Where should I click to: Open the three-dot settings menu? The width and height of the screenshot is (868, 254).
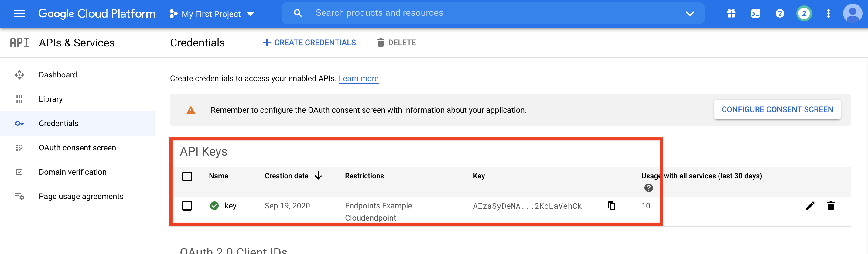[829, 13]
